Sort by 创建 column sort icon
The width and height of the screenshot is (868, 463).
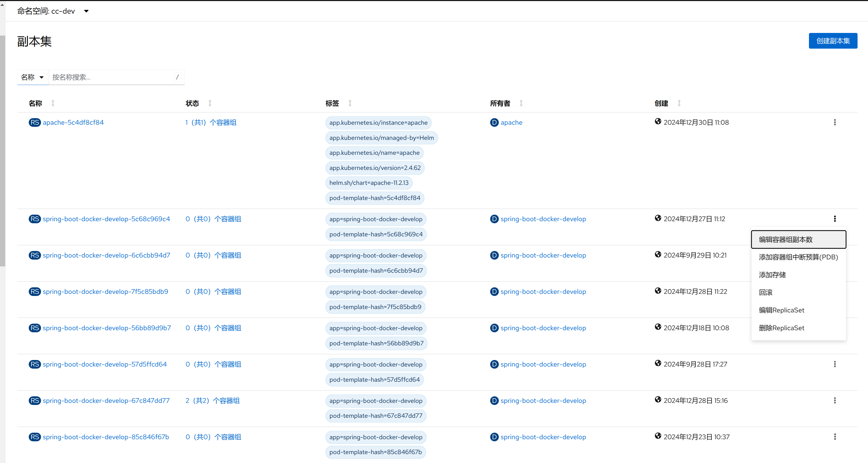[x=679, y=103]
